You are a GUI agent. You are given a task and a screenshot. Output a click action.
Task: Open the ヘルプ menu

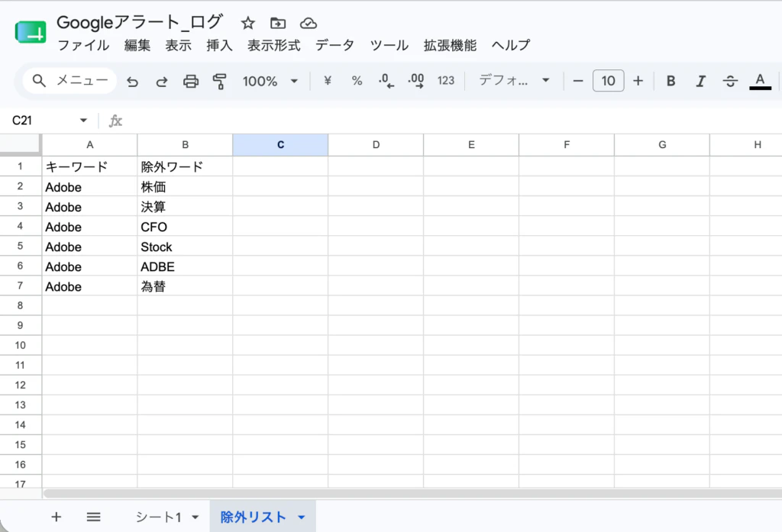click(x=511, y=45)
